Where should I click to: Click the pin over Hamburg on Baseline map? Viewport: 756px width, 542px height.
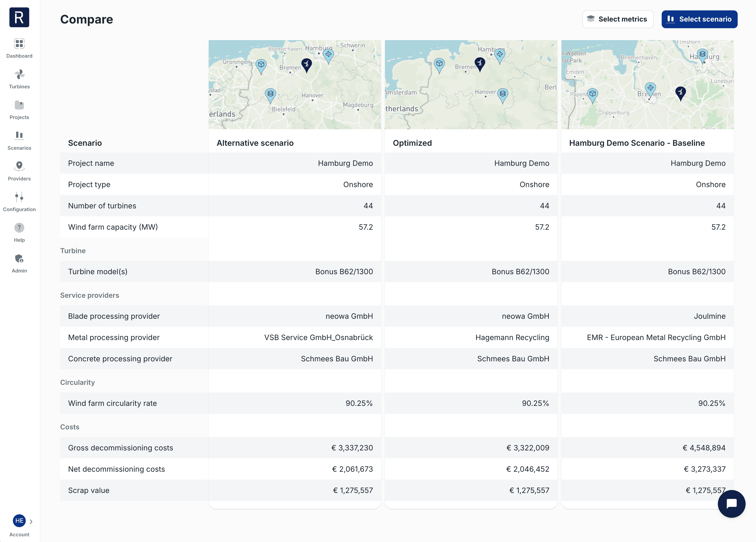pos(702,55)
